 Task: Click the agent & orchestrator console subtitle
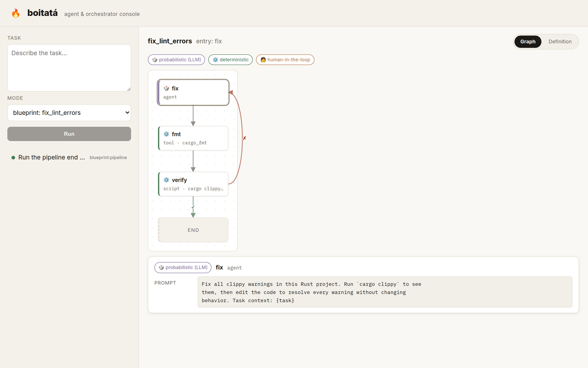pos(102,14)
